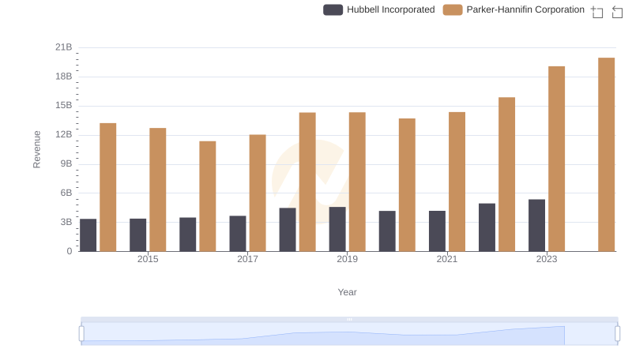
Task: Click Hubbell bar for 2016
Action: 188,235
